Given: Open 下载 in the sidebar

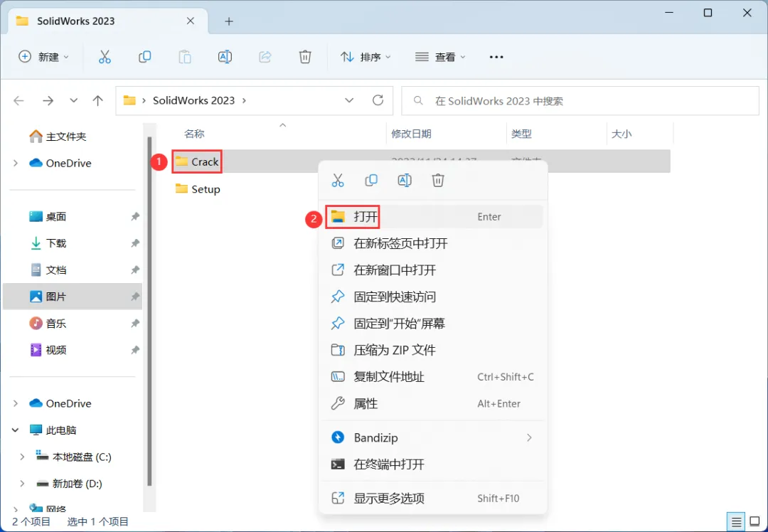Looking at the screenshot, I should tap(48, 243).
